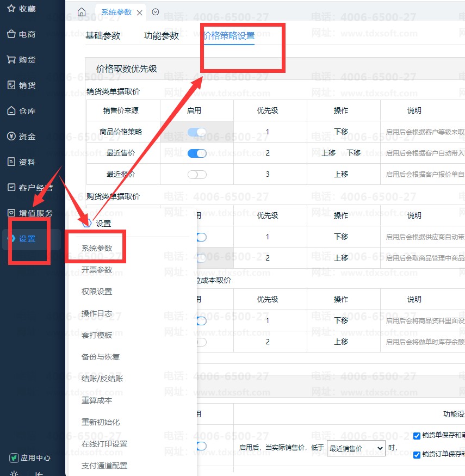The width and height of the screenshot is (465, 476).
Task: Choose 备份与恢复 from the settings menu
Action: click(x=101, y=357)
